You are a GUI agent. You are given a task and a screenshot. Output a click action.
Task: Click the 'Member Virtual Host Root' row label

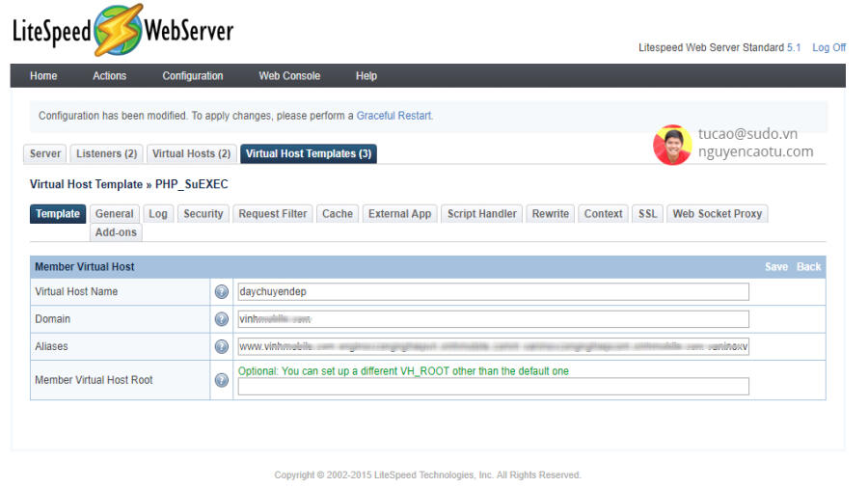click(95, 380)
